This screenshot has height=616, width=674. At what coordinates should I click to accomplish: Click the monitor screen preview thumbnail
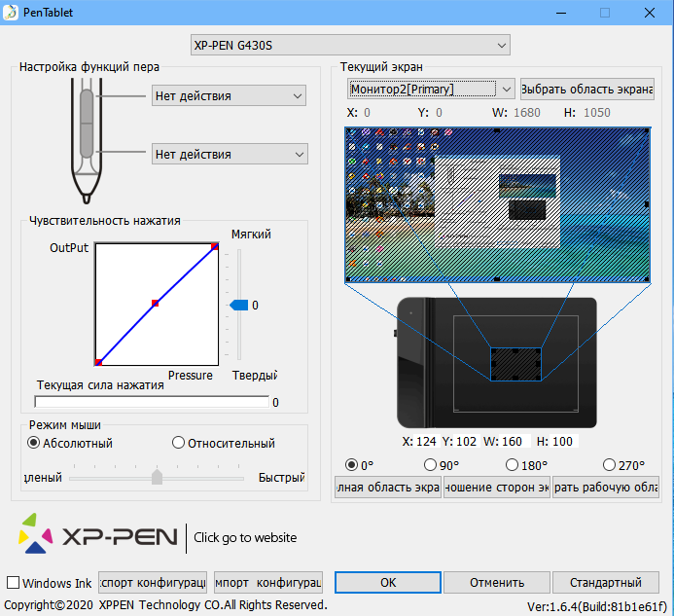(x=497, y=204)
